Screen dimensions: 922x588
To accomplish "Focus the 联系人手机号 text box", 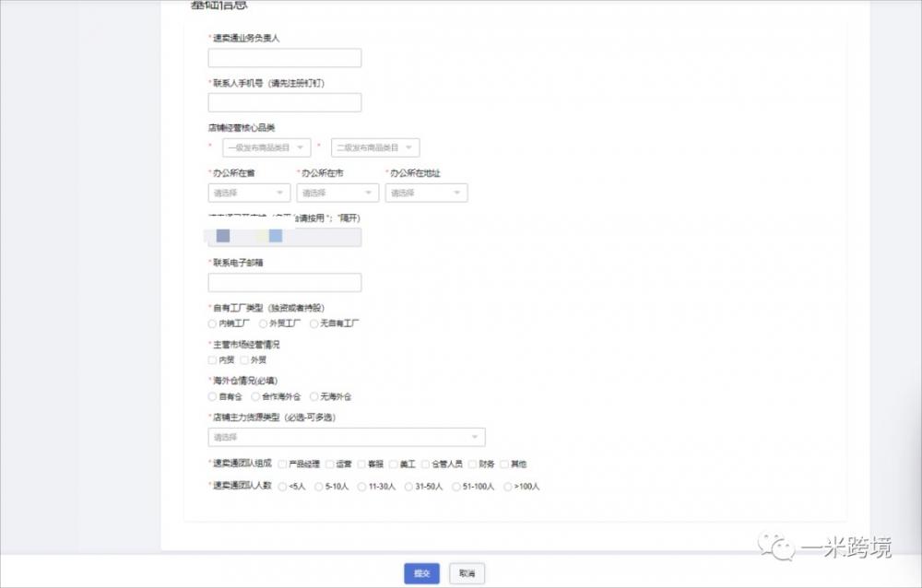I will (x=284, y=102).
